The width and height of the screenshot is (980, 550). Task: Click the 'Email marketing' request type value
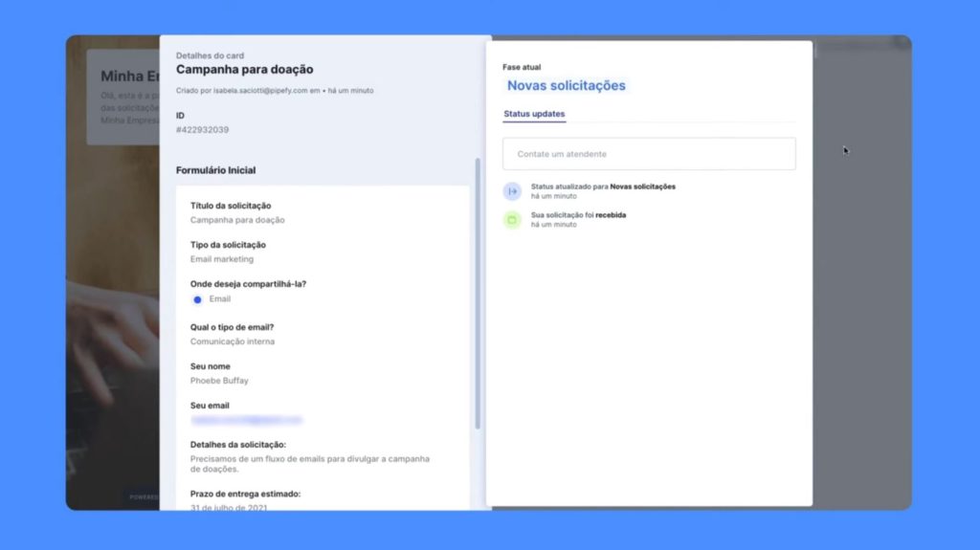pyautogui.click(x=222, y=259)
